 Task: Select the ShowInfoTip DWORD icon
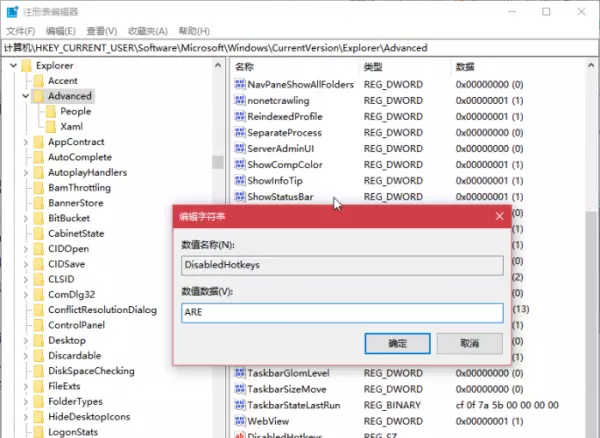click(x=240, y=180)
